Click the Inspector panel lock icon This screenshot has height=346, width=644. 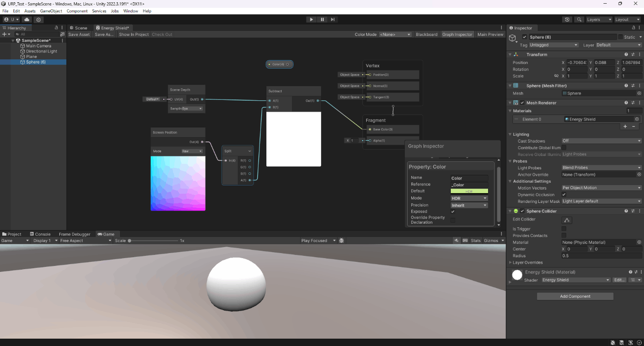coord(633,28)
